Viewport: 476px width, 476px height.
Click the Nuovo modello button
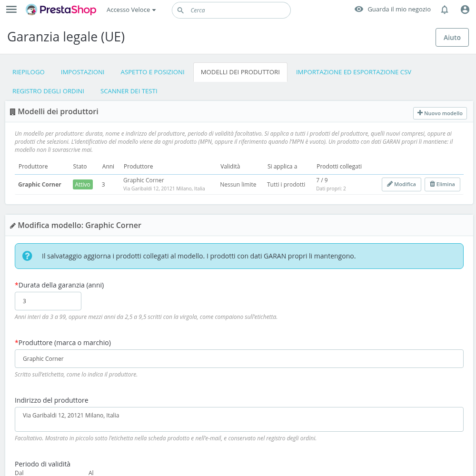tap(440, 113)
